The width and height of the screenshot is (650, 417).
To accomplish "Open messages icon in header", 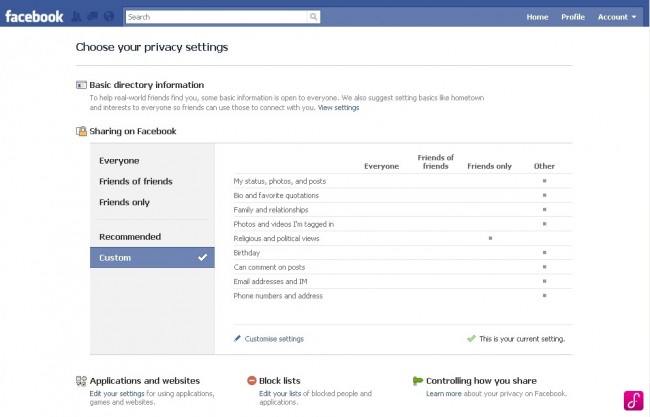I will [92, 17].
